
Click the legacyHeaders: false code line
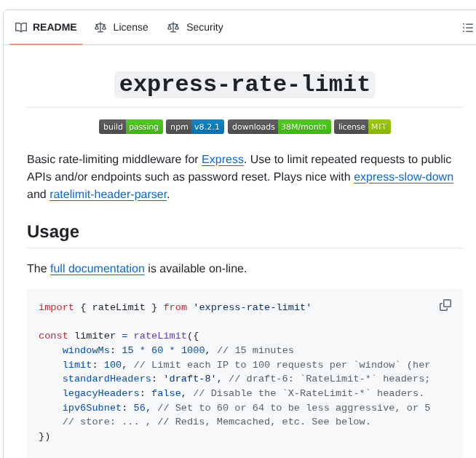[243, 393]
